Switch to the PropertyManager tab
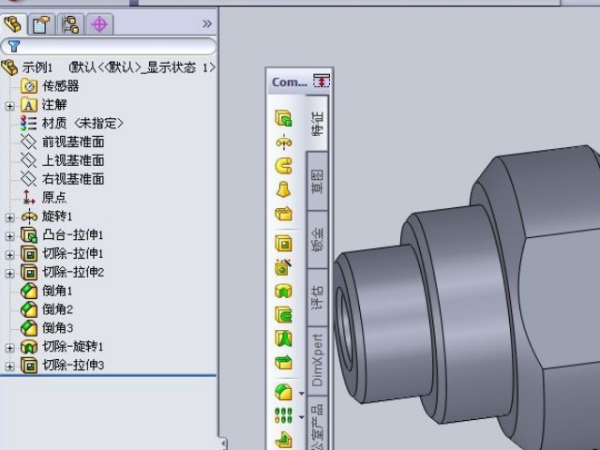The width and height of the screenshot is (600, 450). pyautogui.click(x=41, y=24)
